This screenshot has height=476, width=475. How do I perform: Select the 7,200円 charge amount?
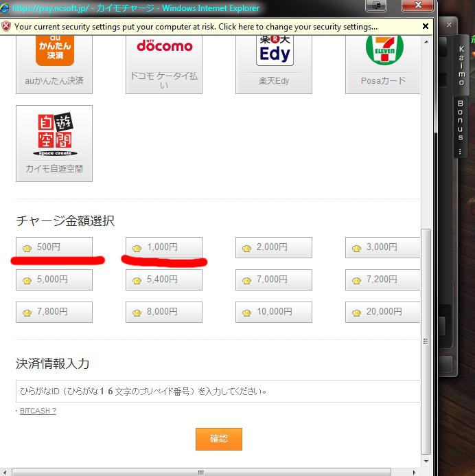(x=383, y=280)
